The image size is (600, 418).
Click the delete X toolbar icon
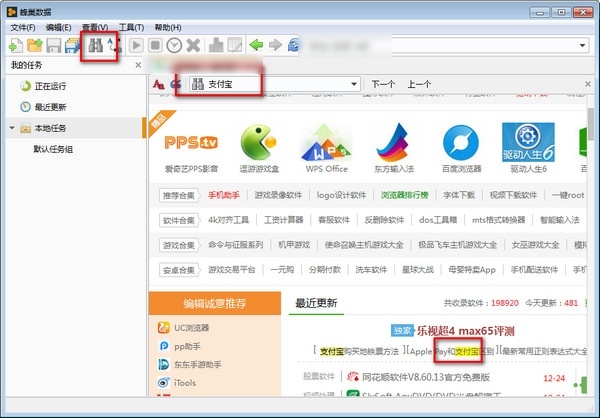pos(193,46)
